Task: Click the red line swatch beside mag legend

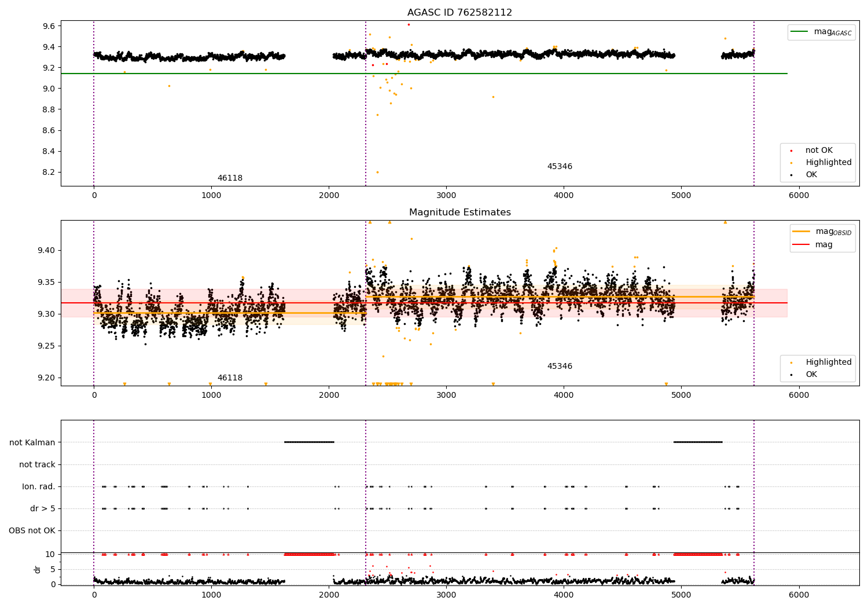Action: click(801, 245)
